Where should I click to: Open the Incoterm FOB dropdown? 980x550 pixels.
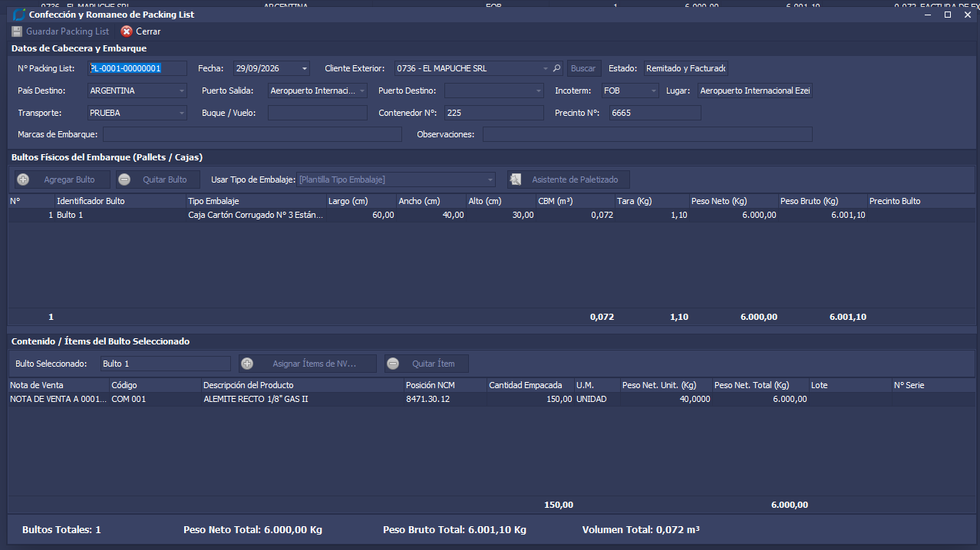[x=654, y=91]
